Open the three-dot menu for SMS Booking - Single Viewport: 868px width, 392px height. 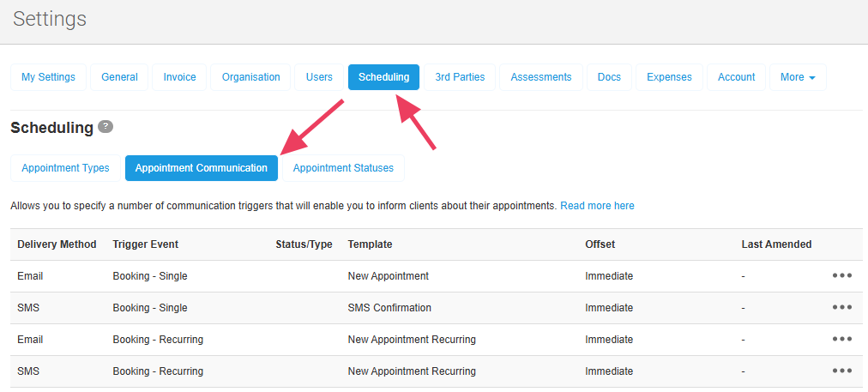click(x=841, y=308)
